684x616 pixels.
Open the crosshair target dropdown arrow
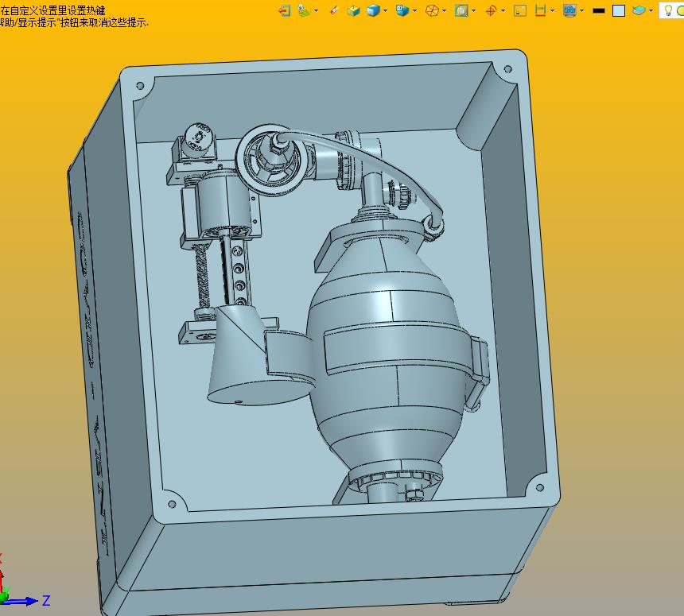point(503,11)
